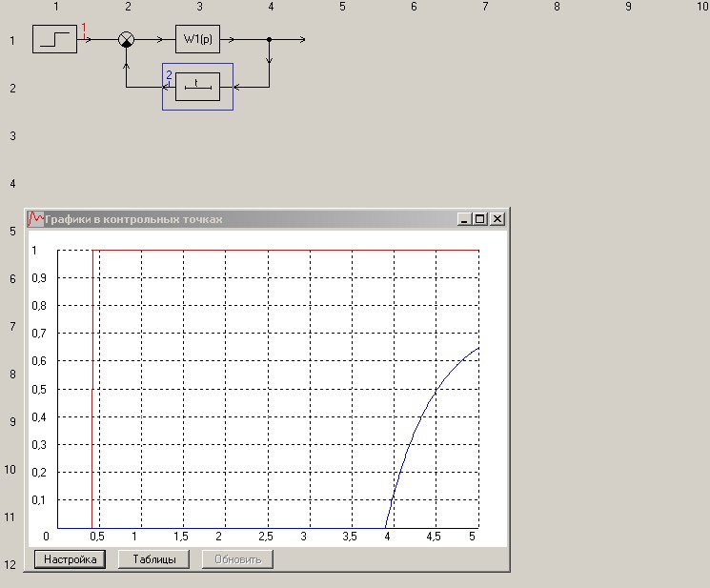
Task: Click column header number 8 on grid
Action: pos(557,7)
